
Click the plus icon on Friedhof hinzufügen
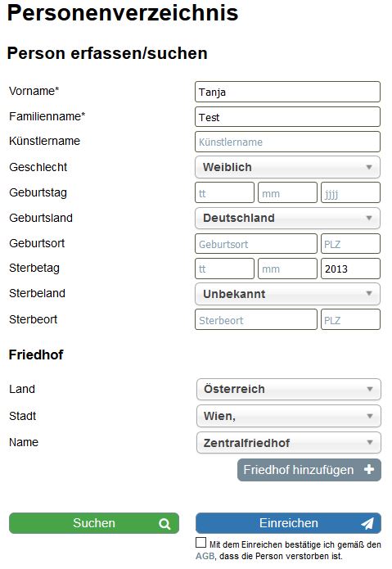tap(369, 470)
